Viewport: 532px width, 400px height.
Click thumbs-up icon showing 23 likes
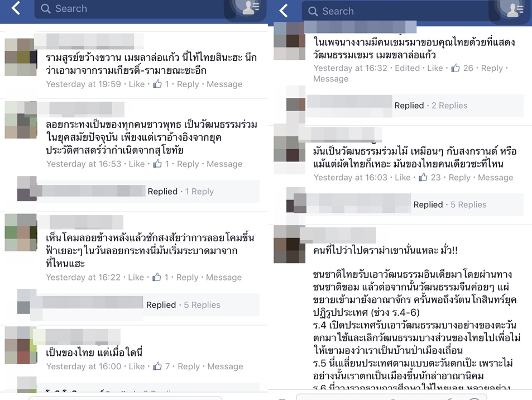pos(423,177)
